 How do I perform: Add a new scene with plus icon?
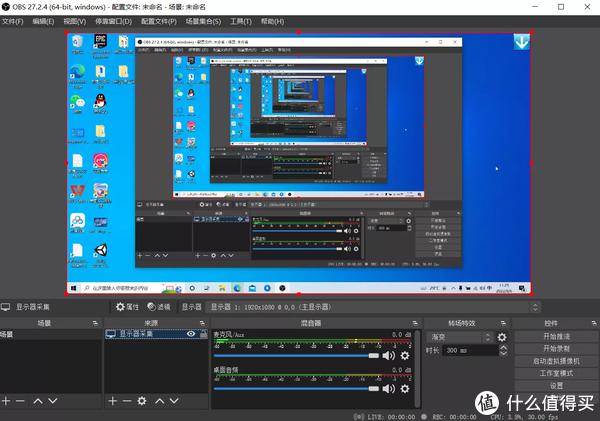pyautogui.click(x=6, y=401)
